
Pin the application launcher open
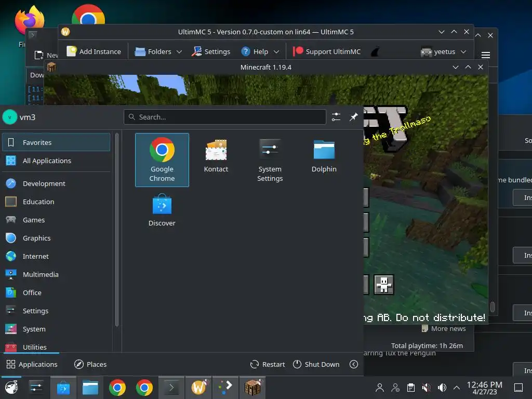(353, 117)
